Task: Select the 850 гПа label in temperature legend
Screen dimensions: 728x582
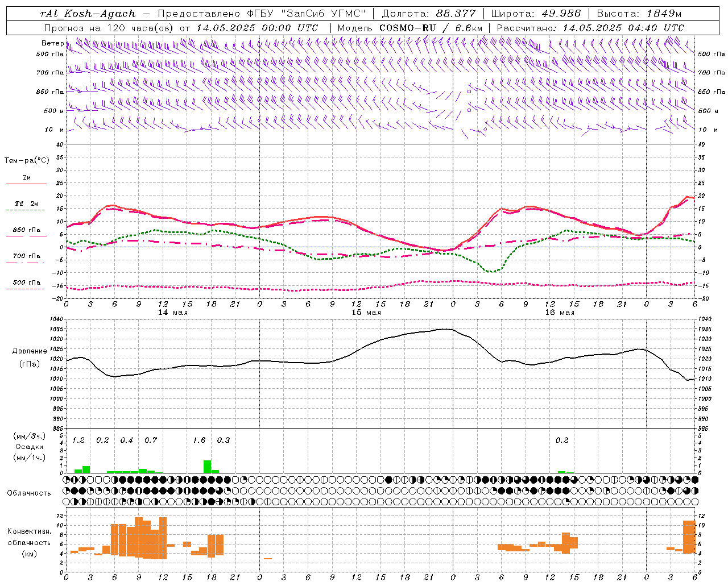Action: (x=27, y=230)
